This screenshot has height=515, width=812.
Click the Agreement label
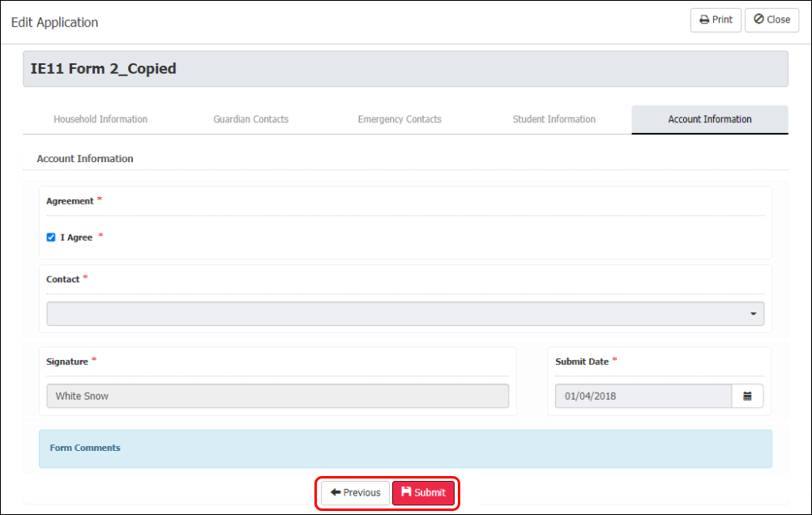point(70,201)
